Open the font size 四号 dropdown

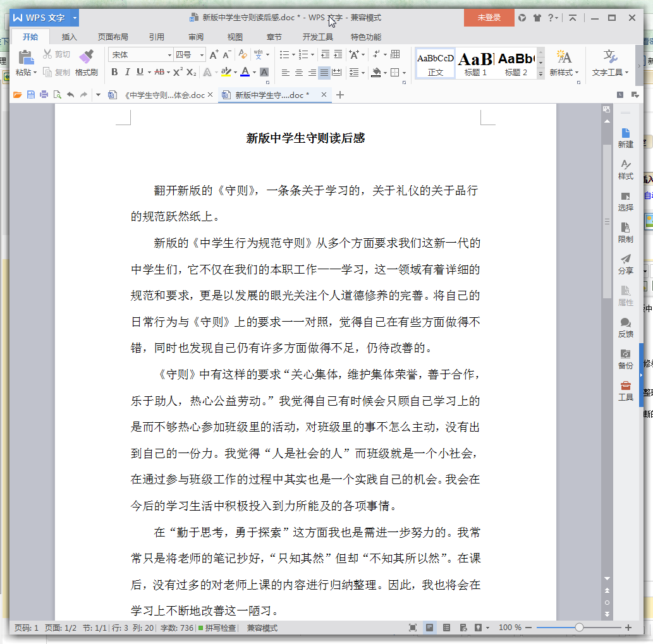tap(202, 55)
